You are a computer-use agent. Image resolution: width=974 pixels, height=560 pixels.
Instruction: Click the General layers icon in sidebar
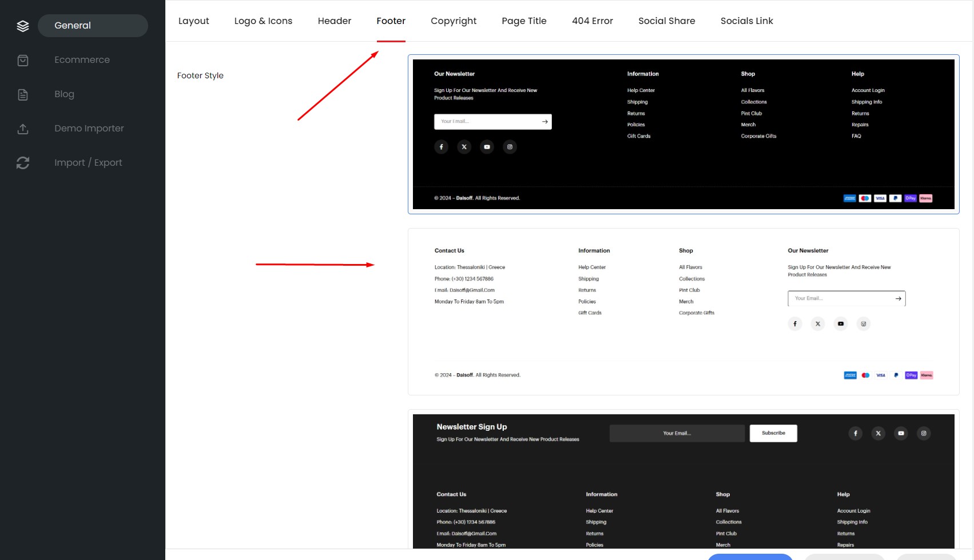pos(23,26)
